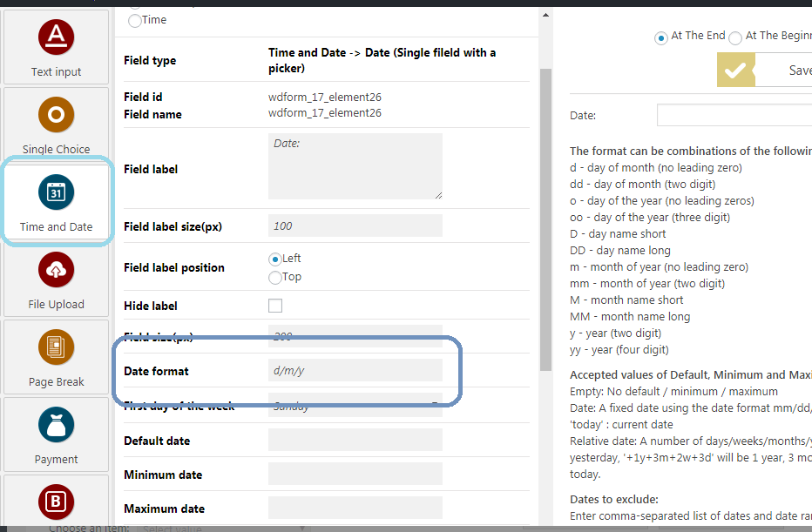Choose the At The End radio
Image resolution: width=812 pixels, height=532 pixels.
tap(661, 37)
